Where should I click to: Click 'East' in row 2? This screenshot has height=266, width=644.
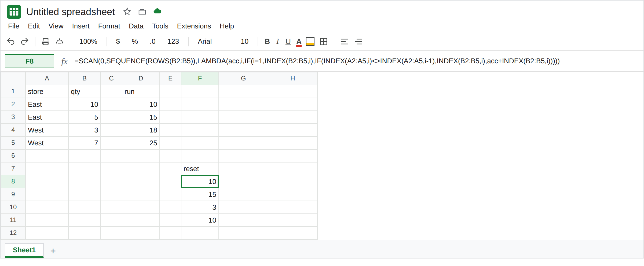coord(47,104)
